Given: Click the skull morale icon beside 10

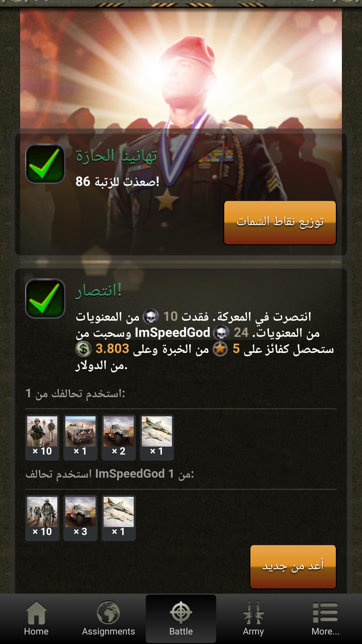Looking at the screenshot, I should [x=151, y=317].
